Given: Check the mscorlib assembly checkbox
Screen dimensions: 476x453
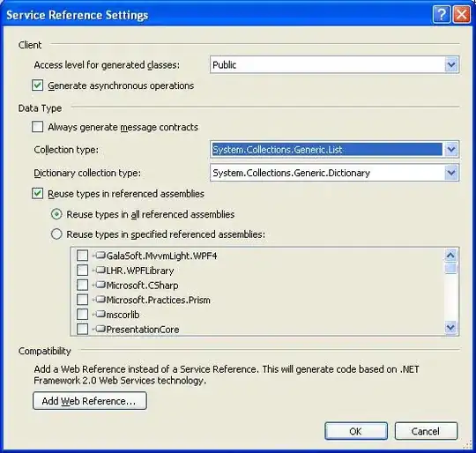Looking at the screenshot, I should tap(82, 314).
